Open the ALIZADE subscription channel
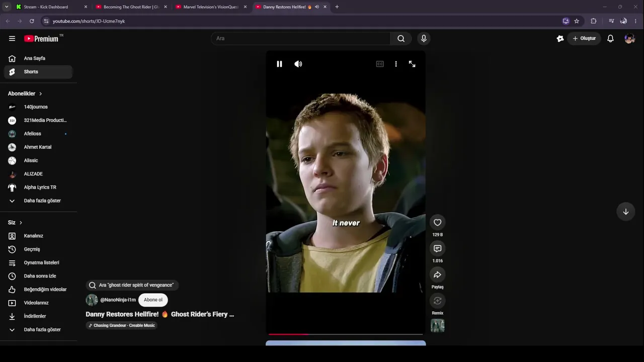The height and width of the screenshot is (362, 644). point(38,174)
